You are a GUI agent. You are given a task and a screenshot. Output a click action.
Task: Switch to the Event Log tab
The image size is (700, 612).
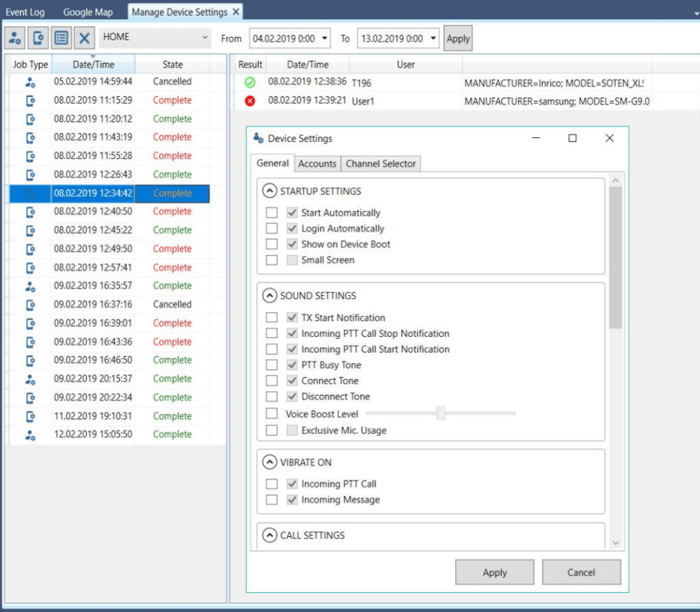click(25, 12)
